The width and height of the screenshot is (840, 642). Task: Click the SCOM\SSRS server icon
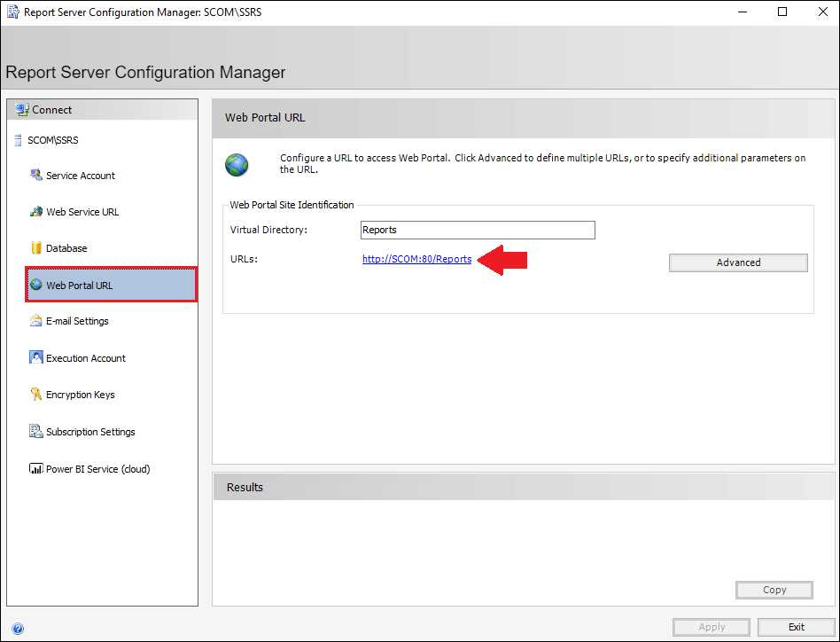click(18, 140)
